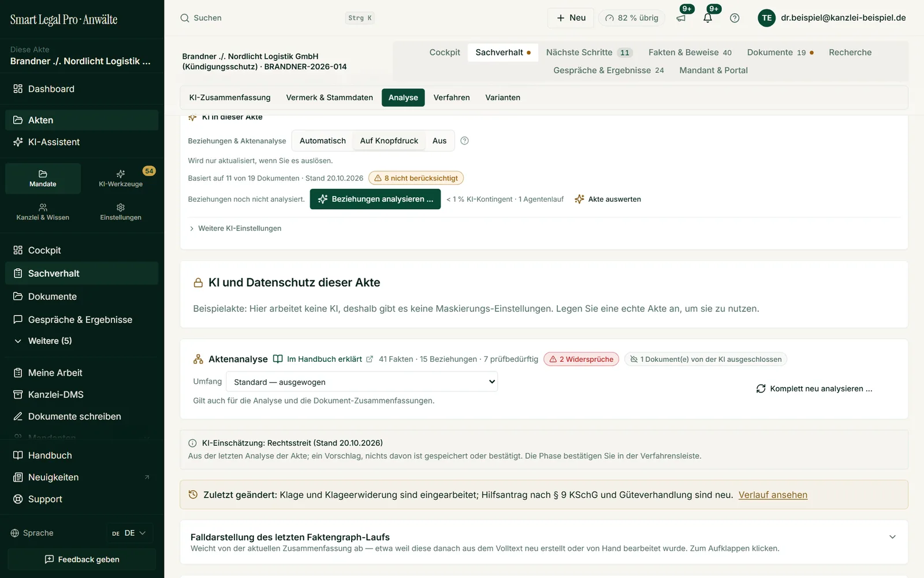Switch to Nächste Schritte tab

[x=589, y=53]
